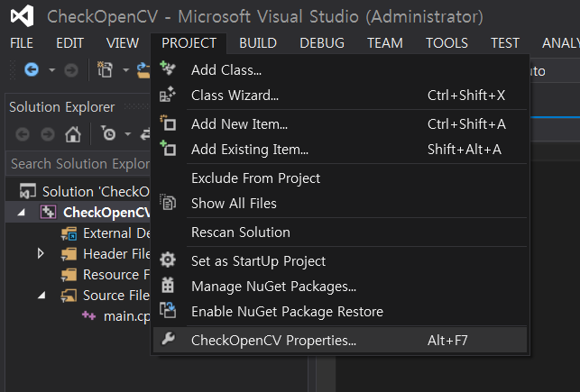
Task: Expand the Header Files folder arrow
Action: click(x=41, y=253)
